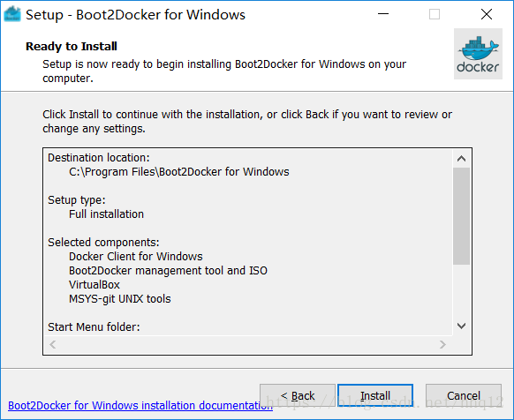Image resolution: width=514 pixels, height=420 pixels.
Task: Select "MSYS-git UNIX tools" line
Action: [119, 299]
